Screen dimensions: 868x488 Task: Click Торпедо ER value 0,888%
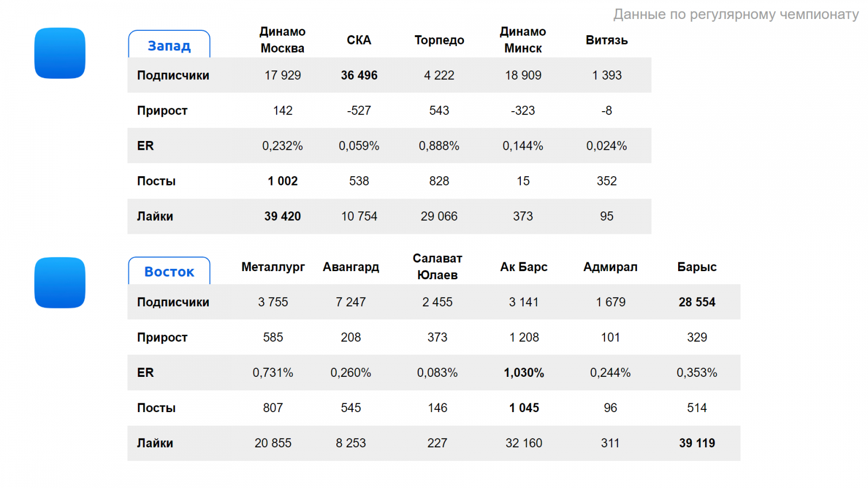coord(439,146)
